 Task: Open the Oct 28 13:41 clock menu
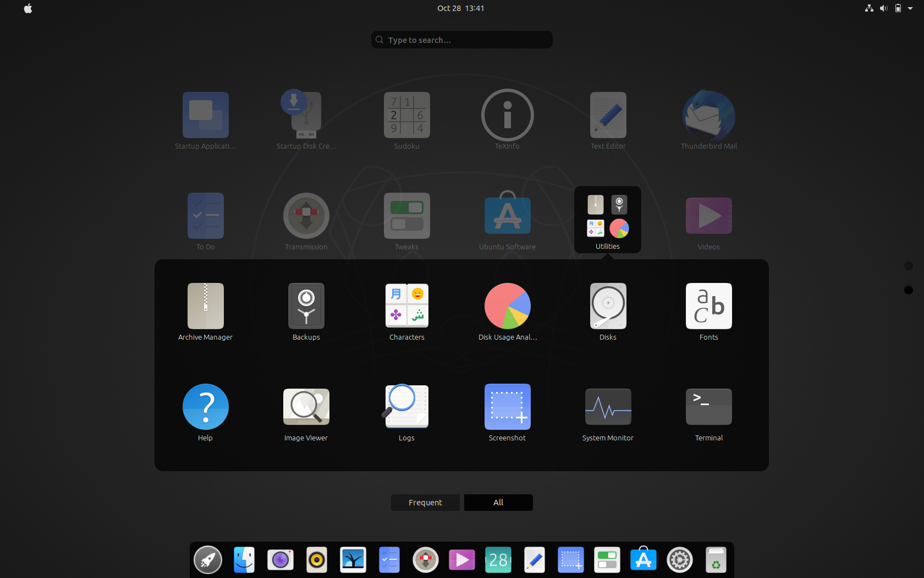461,8
